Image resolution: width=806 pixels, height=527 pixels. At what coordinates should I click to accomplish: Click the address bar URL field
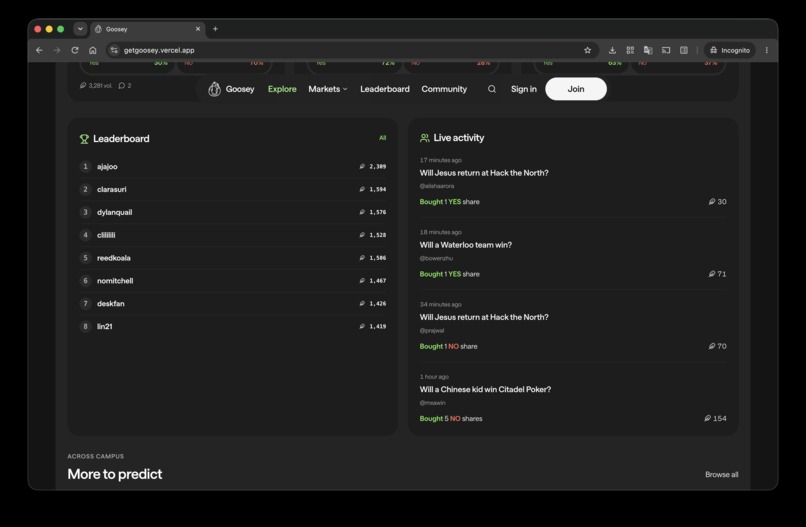[x=352, y=50]
